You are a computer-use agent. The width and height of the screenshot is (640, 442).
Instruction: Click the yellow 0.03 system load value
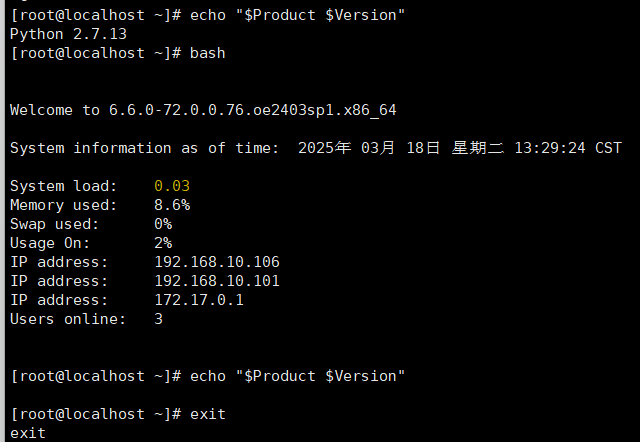click(172, 186)
